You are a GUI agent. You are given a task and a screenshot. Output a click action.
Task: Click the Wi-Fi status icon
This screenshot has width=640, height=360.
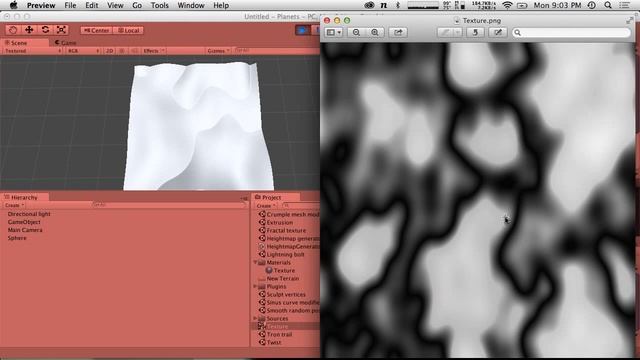click(507, 5)
